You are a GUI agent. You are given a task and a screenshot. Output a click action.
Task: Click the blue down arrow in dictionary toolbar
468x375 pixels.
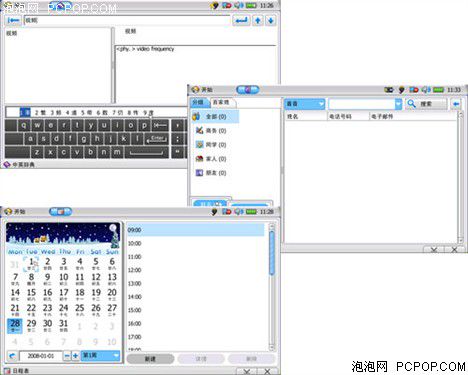(271, 20)
